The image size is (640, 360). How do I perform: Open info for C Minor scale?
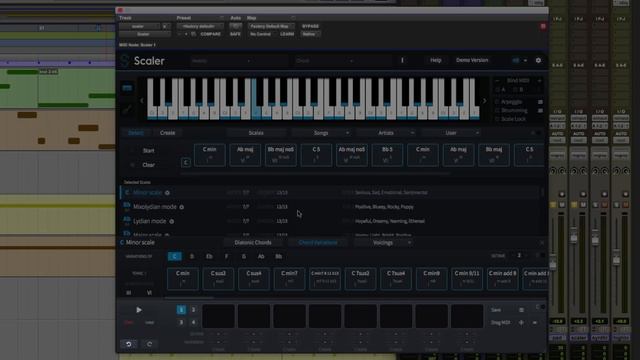(167, 193)
